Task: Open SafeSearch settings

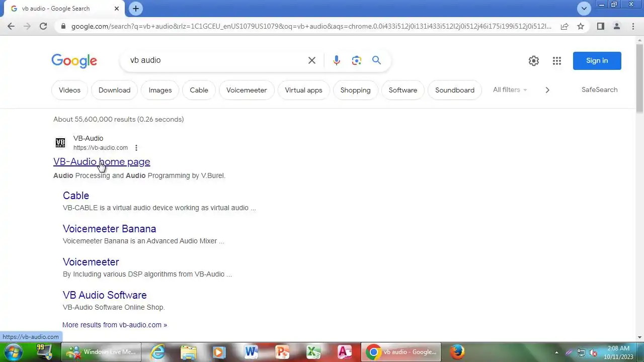Action: pyautogui.click(x=599, y=89)
